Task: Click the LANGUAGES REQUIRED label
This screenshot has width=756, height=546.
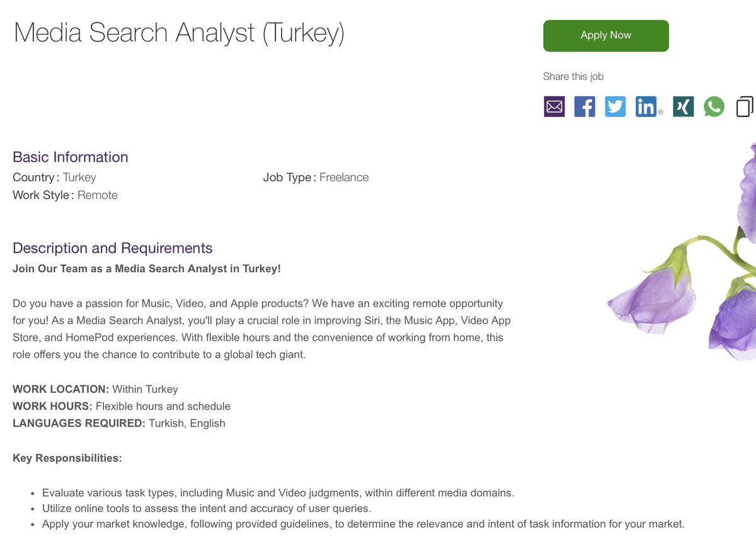Action: 79,423
